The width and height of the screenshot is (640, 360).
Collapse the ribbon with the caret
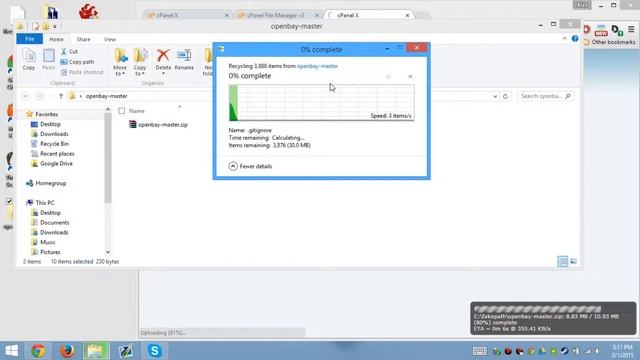(564, 38)
